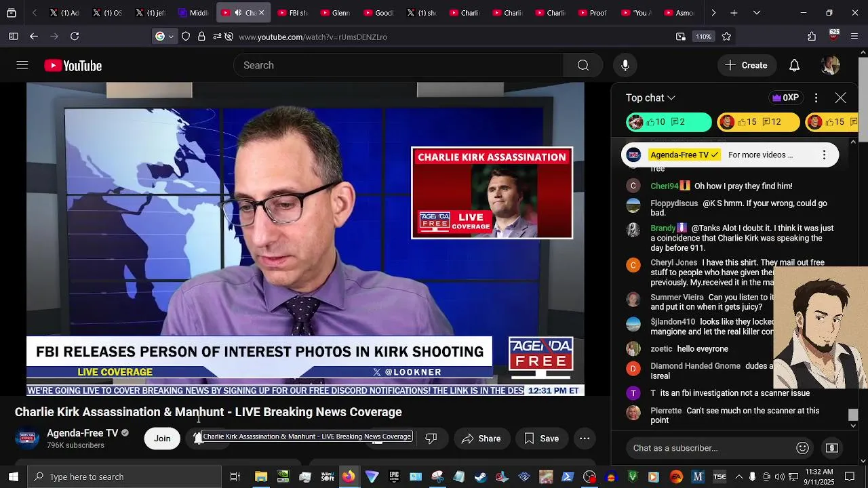Switch to the Middle tab
This screenshot has height=488, width=868.
click(x=193, y=13)
